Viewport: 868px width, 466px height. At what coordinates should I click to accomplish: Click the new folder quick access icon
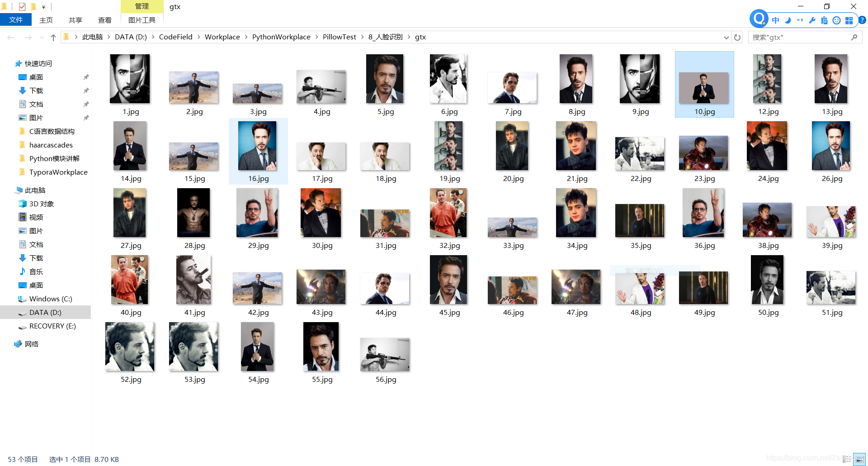pos(33,6)
